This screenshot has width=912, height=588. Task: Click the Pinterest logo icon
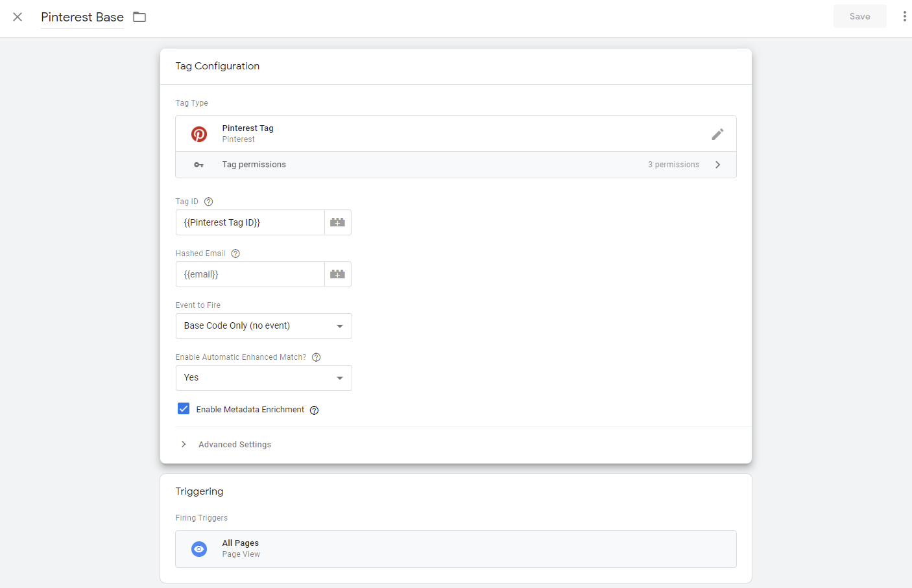(x=199, y=134)
